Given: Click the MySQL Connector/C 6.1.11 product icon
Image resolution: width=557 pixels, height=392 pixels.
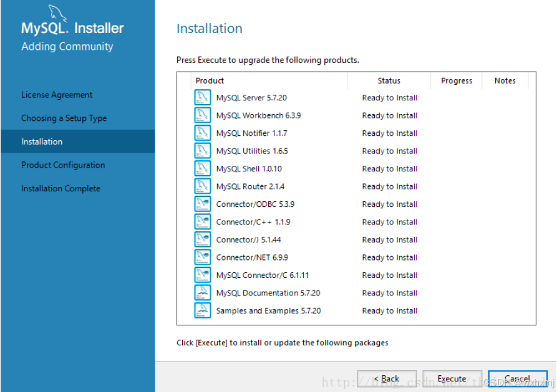Looking at the screenshot, I should [x=203, y=275].
